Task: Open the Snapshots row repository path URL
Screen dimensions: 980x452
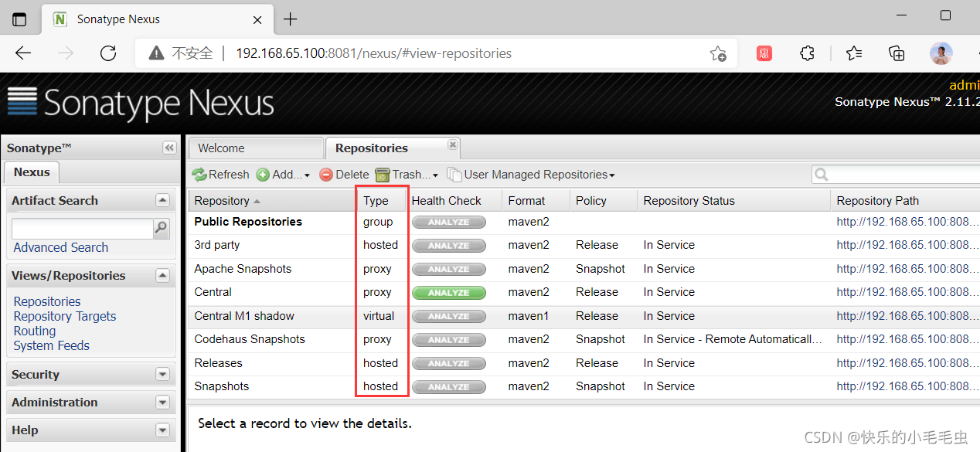Action: (x=908, y=386)
